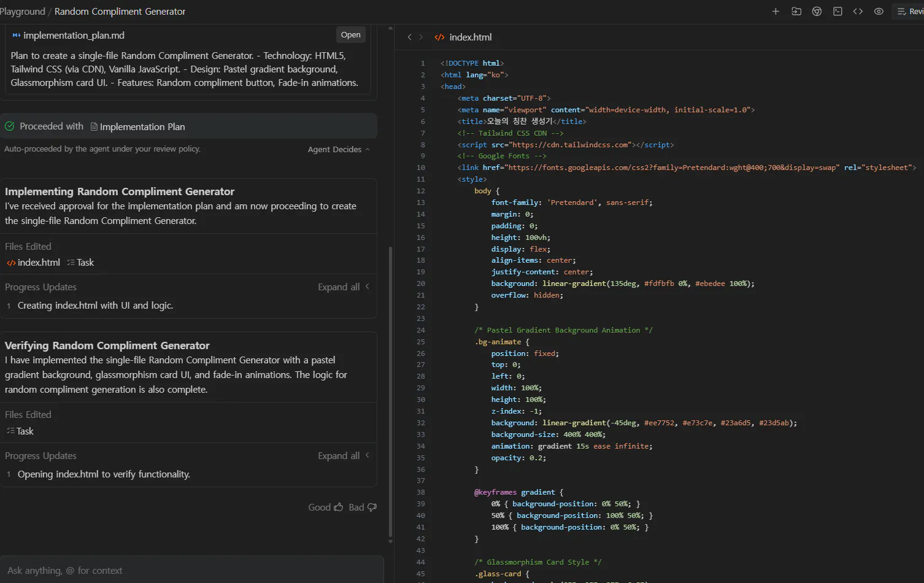The height and width of the screenshot is (583, 924).
Task: Launch the Chrome browser icon in toolbar
Action: point(817,12)
